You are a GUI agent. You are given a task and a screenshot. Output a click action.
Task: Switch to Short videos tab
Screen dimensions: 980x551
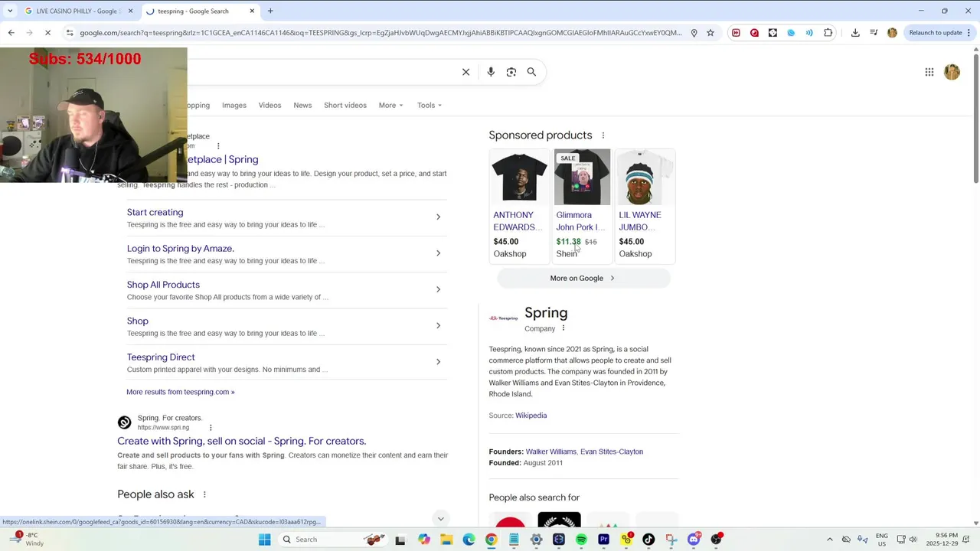click(x=345, y=105)
